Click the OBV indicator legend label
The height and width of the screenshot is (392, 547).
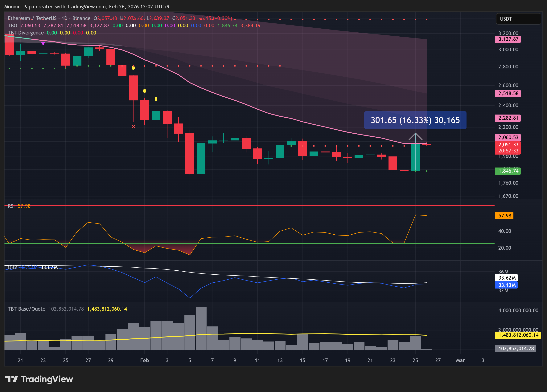point(12,267)
